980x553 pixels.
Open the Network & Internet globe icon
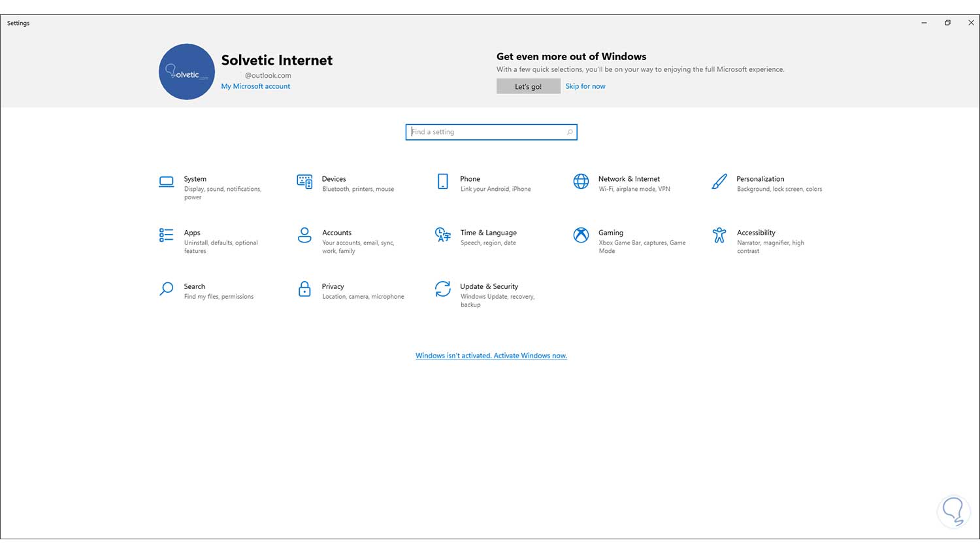[x=581, y=182]
